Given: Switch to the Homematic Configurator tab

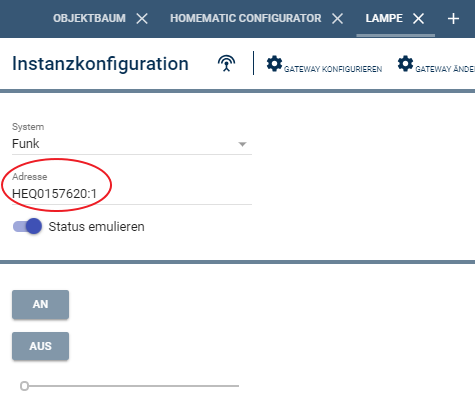Looking at the screenshot, I should pyautogui.click(x=246, y=18).
